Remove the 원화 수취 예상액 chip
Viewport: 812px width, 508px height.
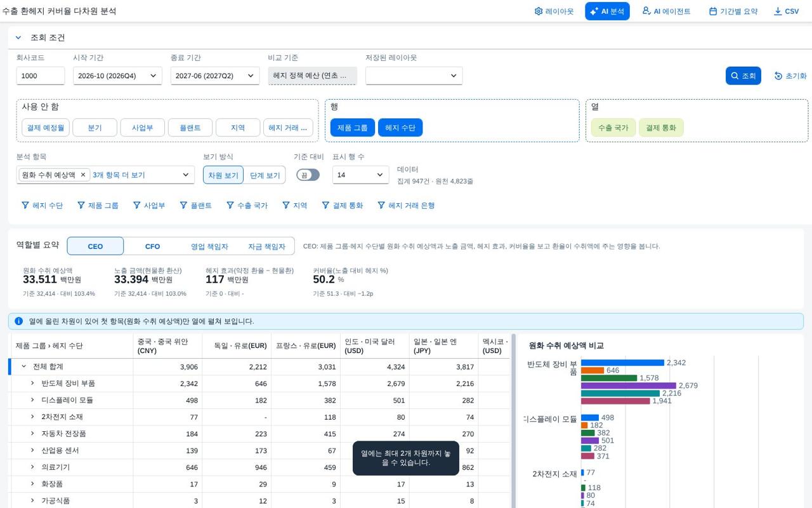click(82, 175)
